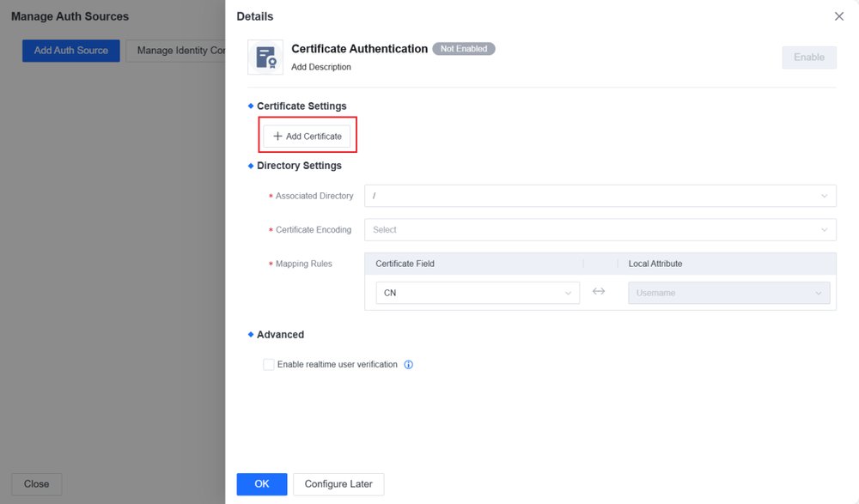The height and width of the screenshot is (504, 859).
Task: Click the Certificate Authentication document icon
Action: pyautogui.click(x=265, y=57)
